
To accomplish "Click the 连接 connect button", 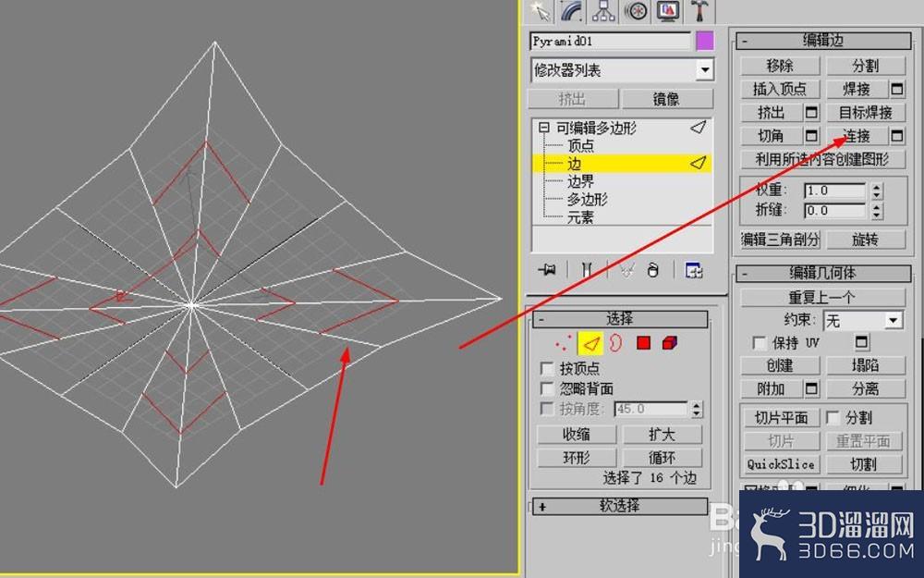I will tap(857, 136).
